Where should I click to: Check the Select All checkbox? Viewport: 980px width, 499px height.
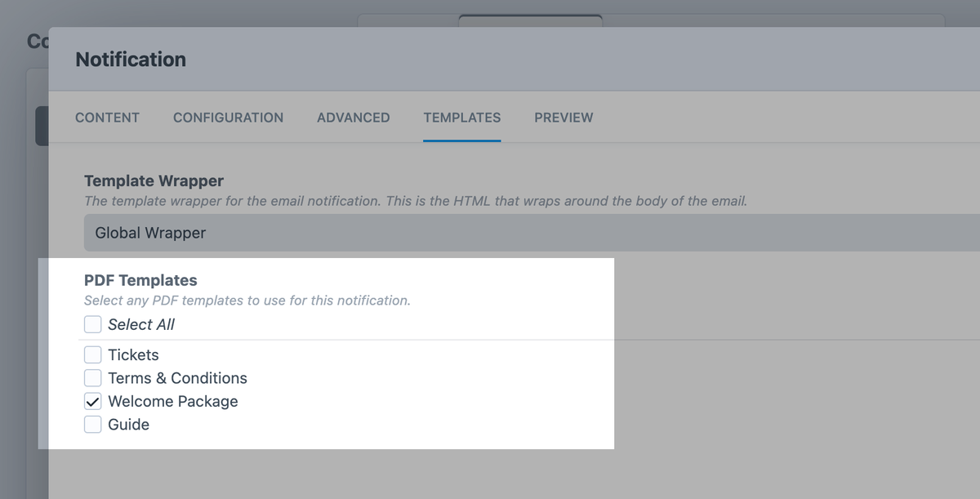pos(93,324)
